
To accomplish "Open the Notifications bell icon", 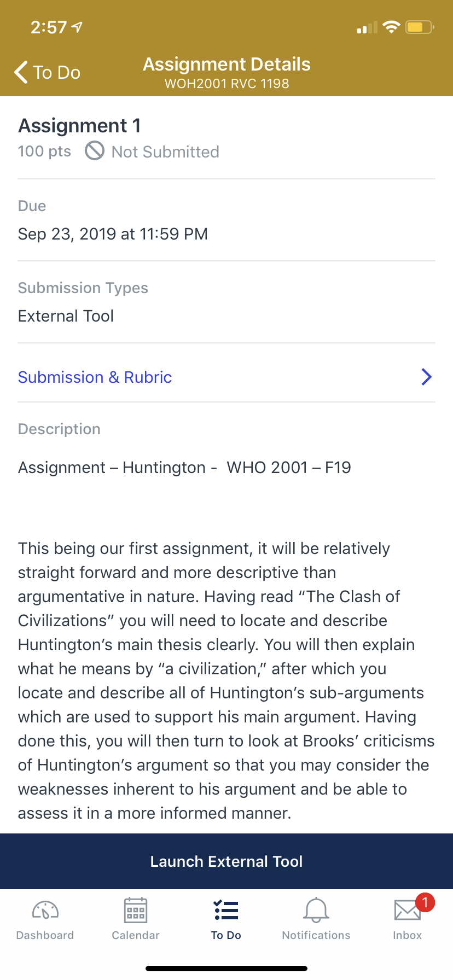I will pyautogui.click(x=316, y=911).
